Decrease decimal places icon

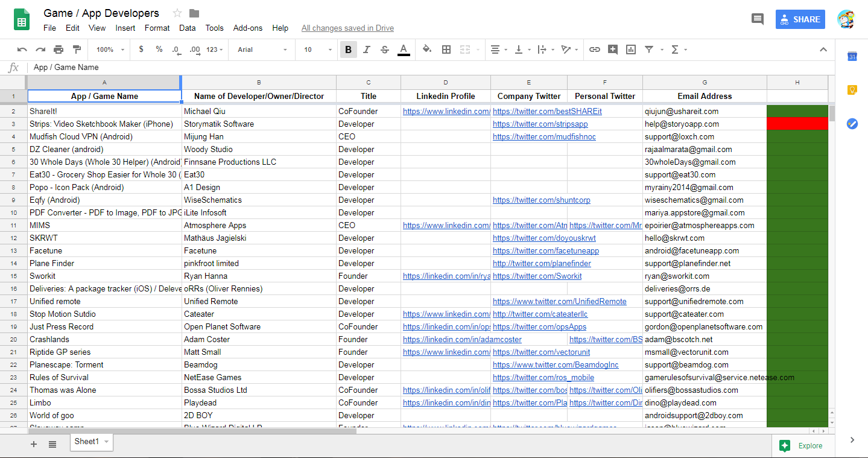176,49
